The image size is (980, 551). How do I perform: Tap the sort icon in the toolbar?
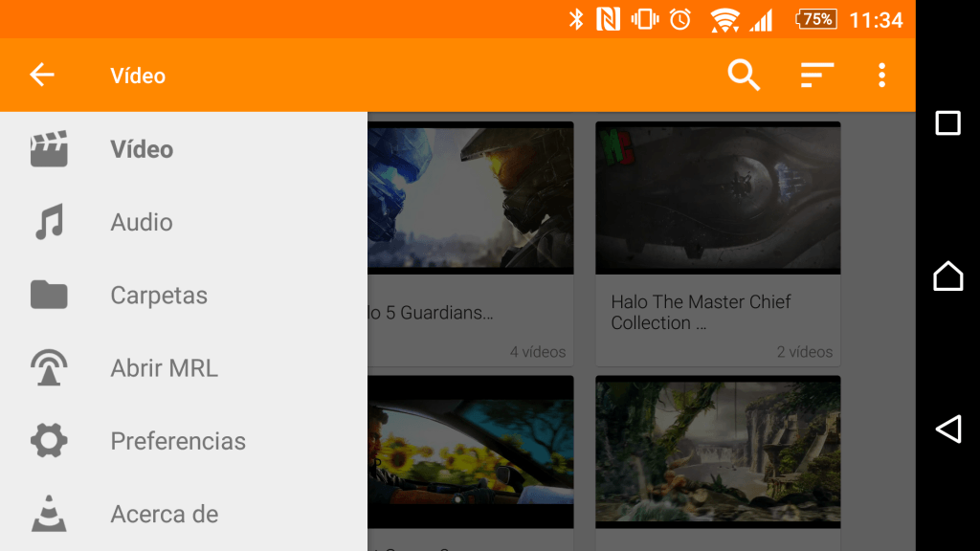pyautogui.click(x=815, y=75)
